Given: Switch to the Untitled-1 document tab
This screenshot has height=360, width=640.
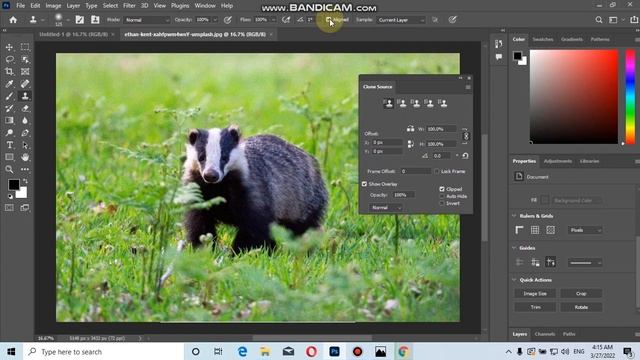Looking at the screenshot, I should [73, 34].
